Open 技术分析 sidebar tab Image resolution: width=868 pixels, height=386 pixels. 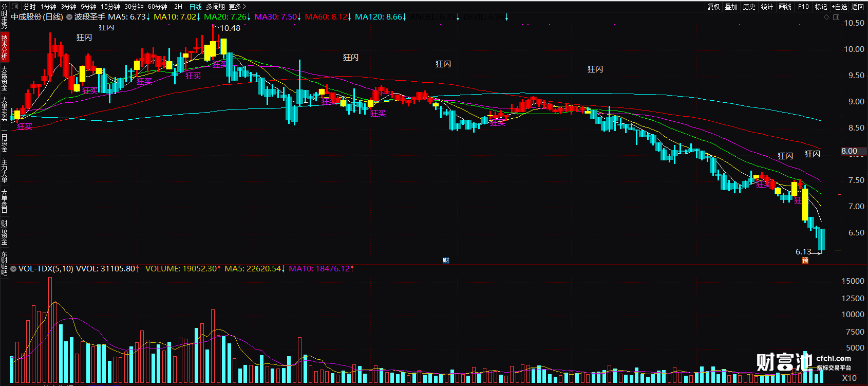[x=4, y=47]
